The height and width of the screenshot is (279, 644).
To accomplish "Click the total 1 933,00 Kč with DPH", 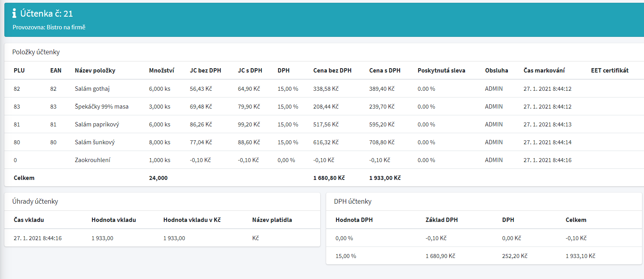I will (x=385, y=178).
